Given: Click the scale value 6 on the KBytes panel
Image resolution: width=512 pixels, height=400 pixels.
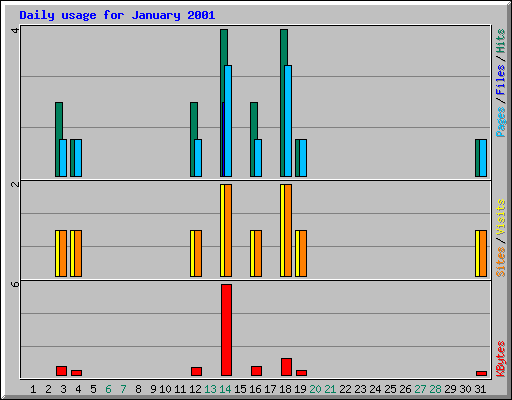Looking at the screenshot, I should pyautogui.click(x=15, y=284).
